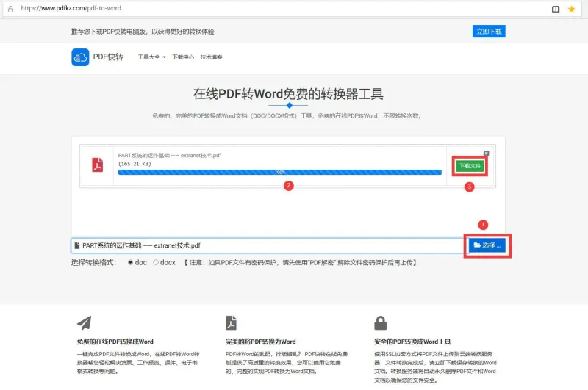This screenshot has height=390, width=588.
Task: Click the paper plane icon above 免费的在线PDF转换成Word
Action: click(85, 322)
